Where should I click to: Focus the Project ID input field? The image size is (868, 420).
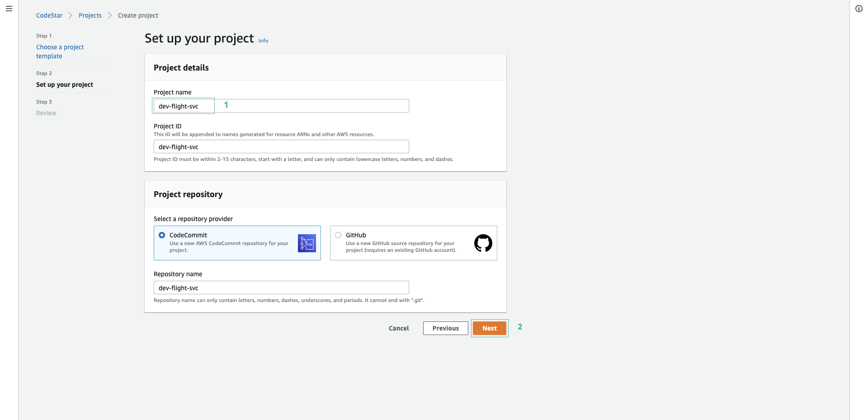(281, 146)
